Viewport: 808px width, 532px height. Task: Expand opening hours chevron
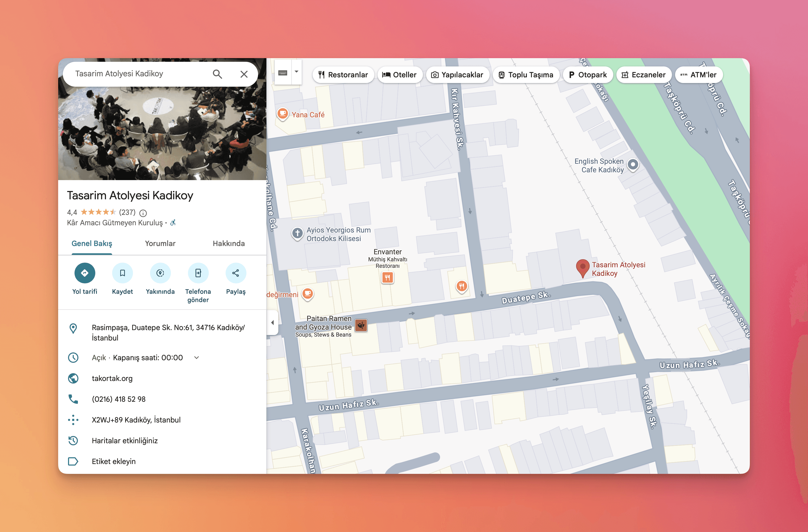pyautogui.click(x=197, y=358)
